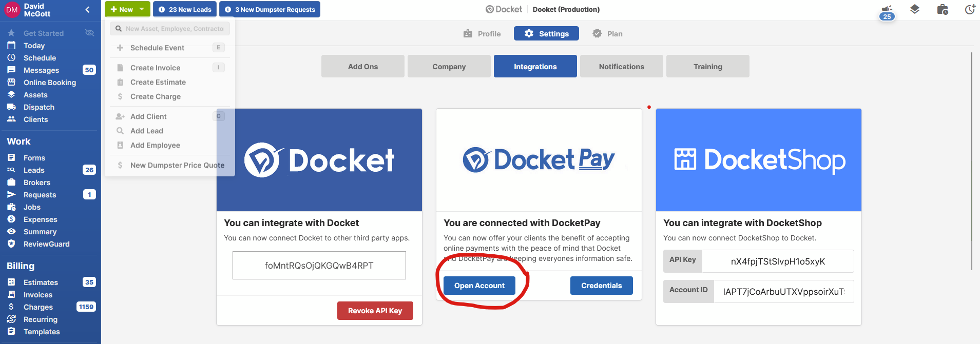This screenshot has height=344, width=980.
Task: Open the New dropdown button
Action: pos(127,9)
